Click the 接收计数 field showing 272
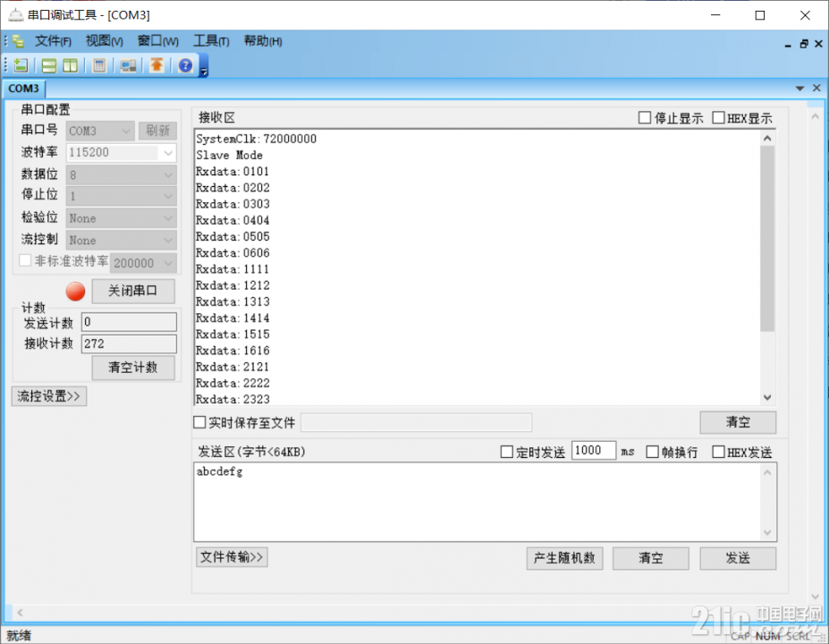This screenshot has height=644, width=829. pos(129,343)
